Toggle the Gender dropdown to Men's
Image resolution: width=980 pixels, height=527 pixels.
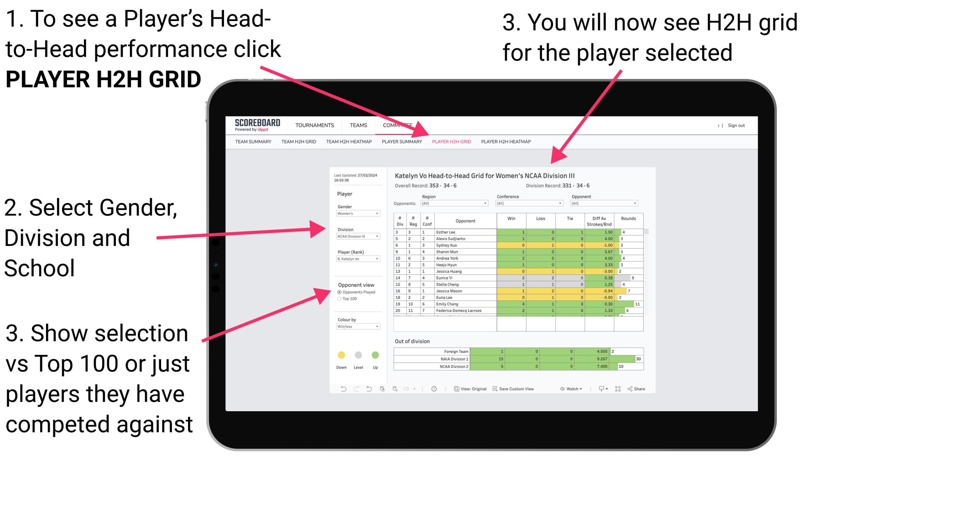click(358, 214)
